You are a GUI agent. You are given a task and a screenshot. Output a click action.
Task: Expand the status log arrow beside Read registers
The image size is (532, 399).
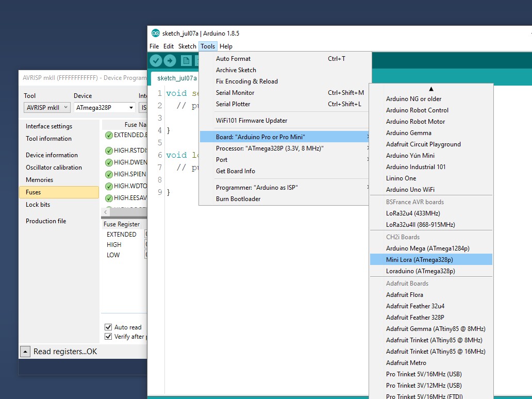(25, 352)
